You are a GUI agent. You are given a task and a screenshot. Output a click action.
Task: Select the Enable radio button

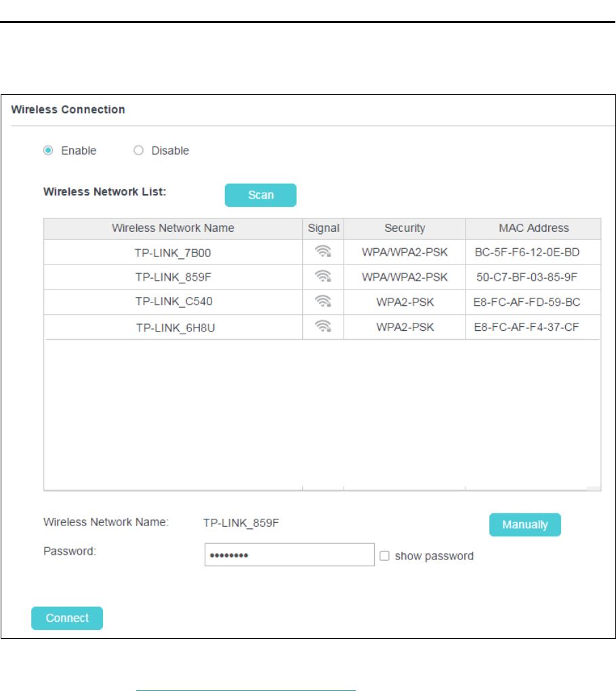[48, 151]
